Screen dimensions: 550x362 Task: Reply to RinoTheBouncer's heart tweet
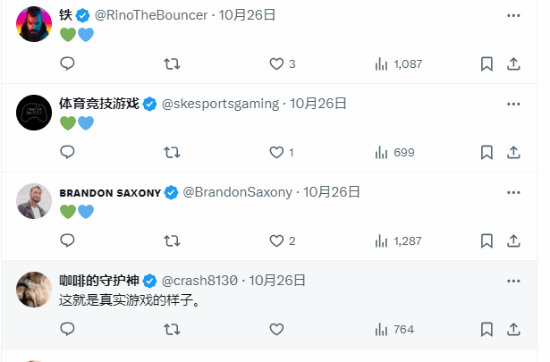point(67,64)
